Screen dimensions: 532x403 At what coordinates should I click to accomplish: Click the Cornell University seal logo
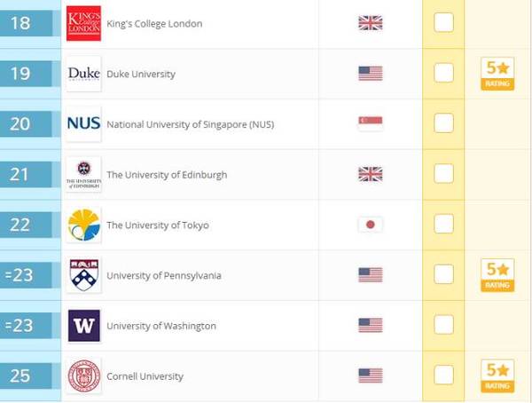coord(83,375)
